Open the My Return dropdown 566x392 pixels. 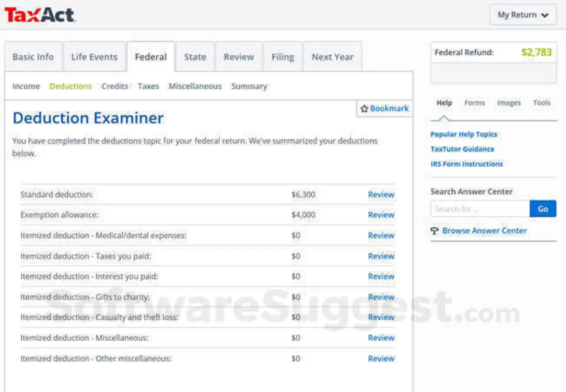pyautogui.click(x=523, y=15)
